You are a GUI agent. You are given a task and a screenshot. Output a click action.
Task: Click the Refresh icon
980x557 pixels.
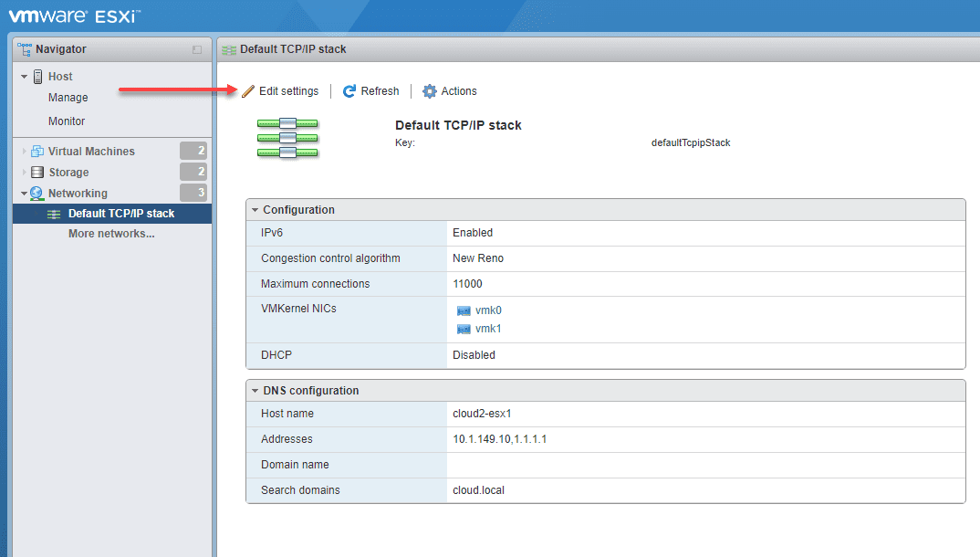coord(350,90)
